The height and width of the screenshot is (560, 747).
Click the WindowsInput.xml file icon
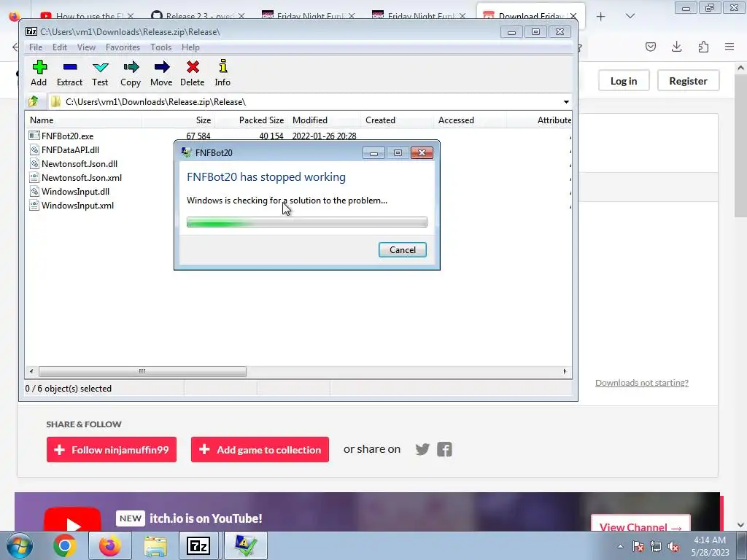coord(34,205)
